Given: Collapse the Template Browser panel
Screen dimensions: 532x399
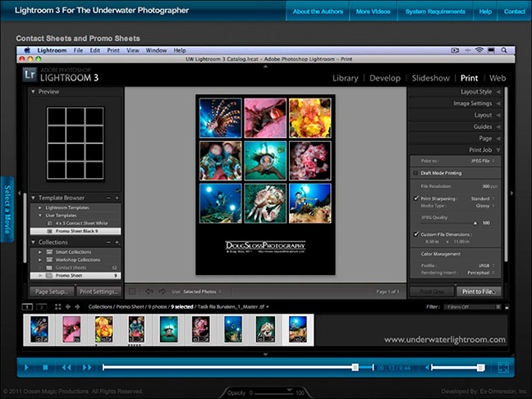Looking at the screenshot, I should 33,198.
